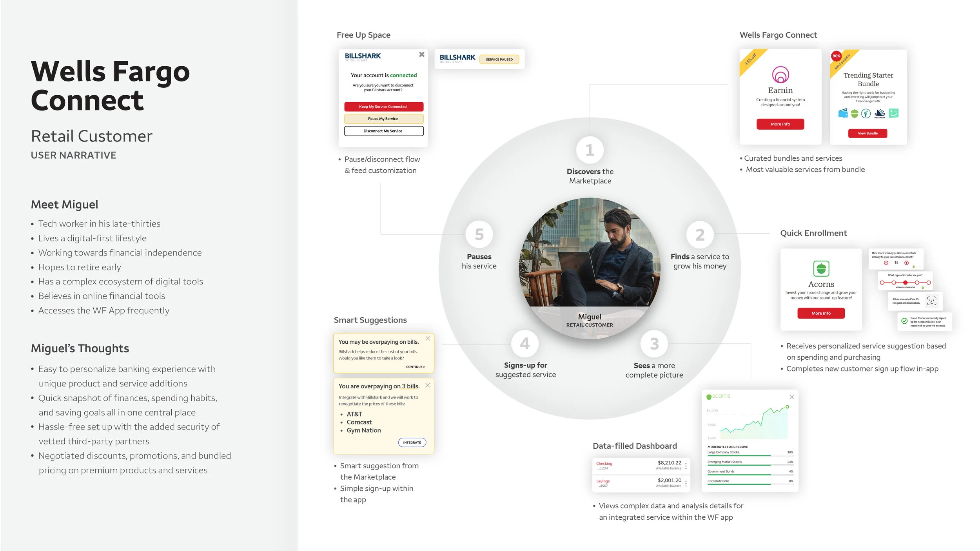The image size is (980, 551).
Task: Dismiss the 'may be overpaying' suggestion
Action: [428, 339]
